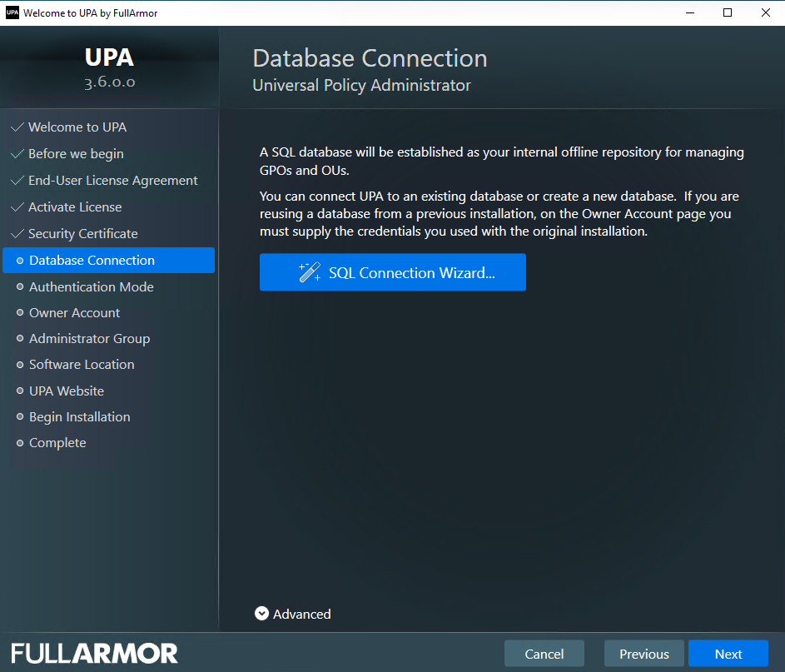Viewport: 785px width, 672px height.
Task: Select Begin Installation step
Action: click(80, 417)
